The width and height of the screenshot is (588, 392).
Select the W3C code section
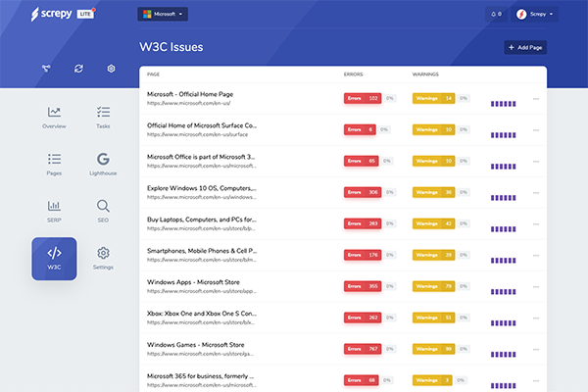pyautogui.click(x=54, y=259)
